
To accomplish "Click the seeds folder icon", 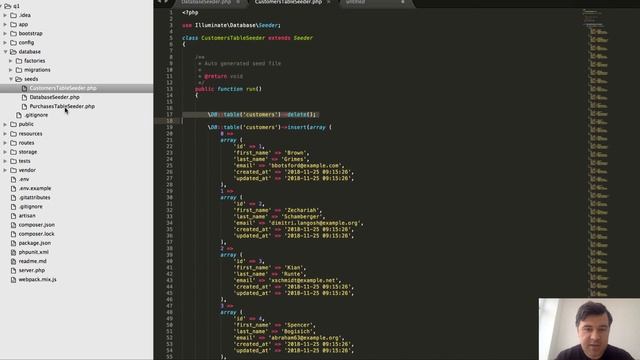I will click(19, 79).
